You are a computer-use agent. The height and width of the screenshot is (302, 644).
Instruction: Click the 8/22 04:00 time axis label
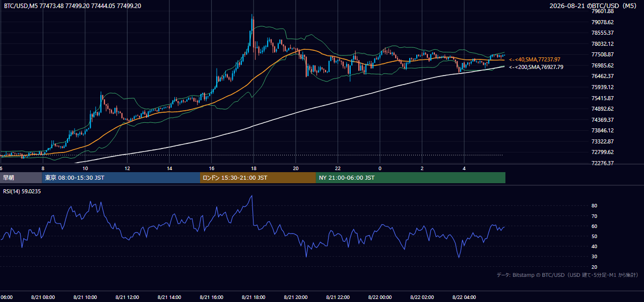pyautogui.click(x=464, y=297)
